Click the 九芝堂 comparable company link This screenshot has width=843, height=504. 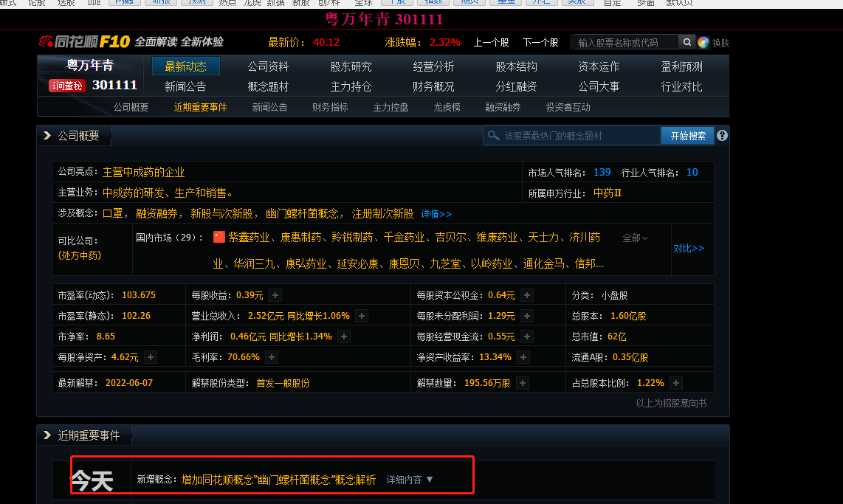pyautogui.click(x=445, y=263)
